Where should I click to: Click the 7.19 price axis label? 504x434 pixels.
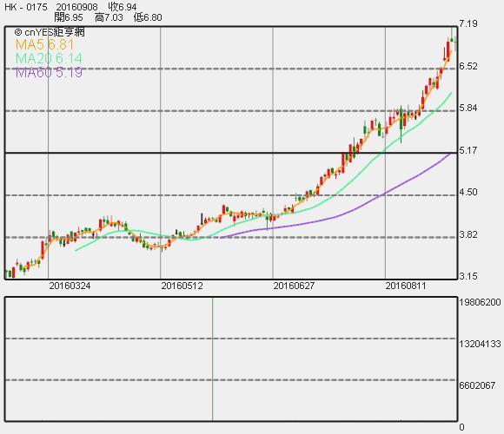468,23
